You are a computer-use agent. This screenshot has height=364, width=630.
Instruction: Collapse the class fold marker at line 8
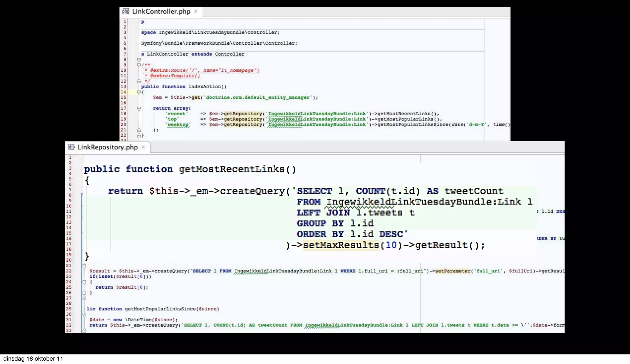[x=139, y=60]
